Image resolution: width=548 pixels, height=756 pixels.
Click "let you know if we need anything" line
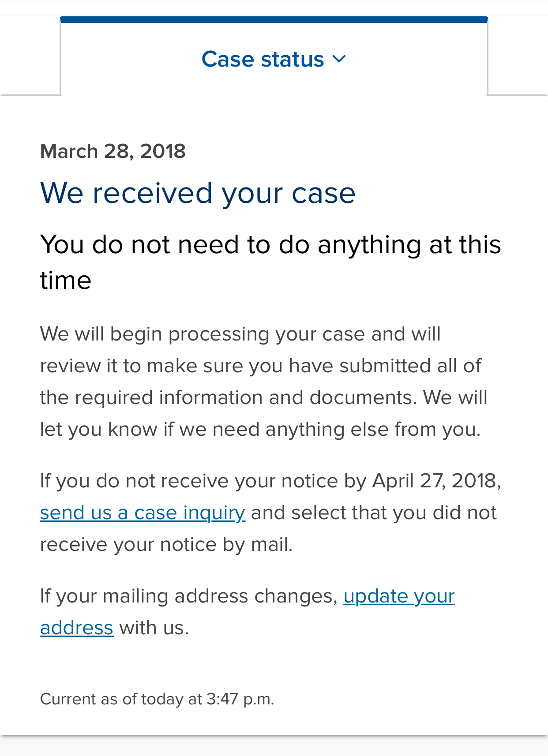coord(260,429)
